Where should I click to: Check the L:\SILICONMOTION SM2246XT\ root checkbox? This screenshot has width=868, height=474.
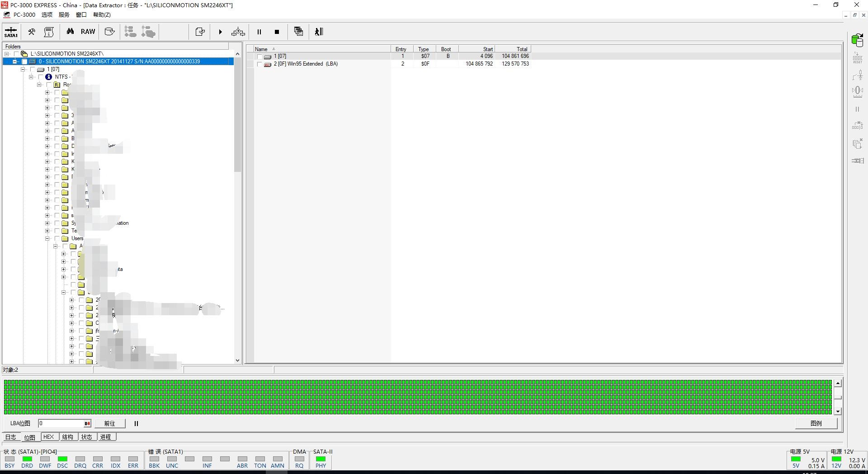(x=16, y=54)
